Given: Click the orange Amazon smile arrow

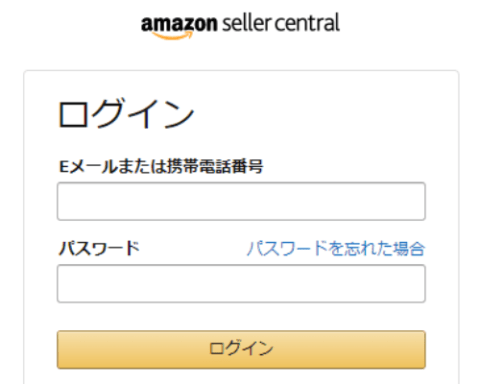Looking at the screenshot, I should coord(172,35).
